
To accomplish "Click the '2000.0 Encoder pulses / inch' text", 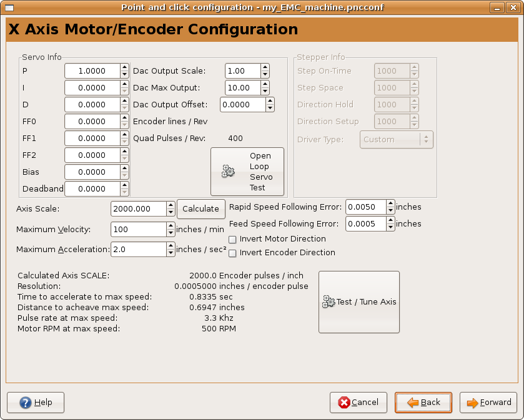I will point(246,275).
